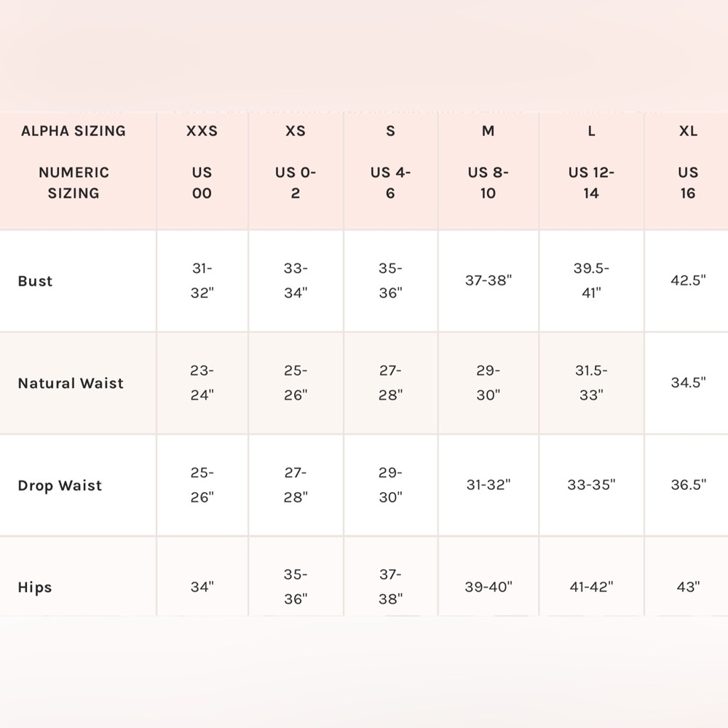
Task: Click the XL US 16 header
Action: point(687,171)
